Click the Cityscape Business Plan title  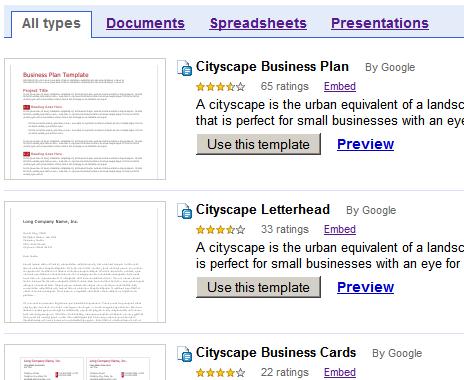click(272, 67)
